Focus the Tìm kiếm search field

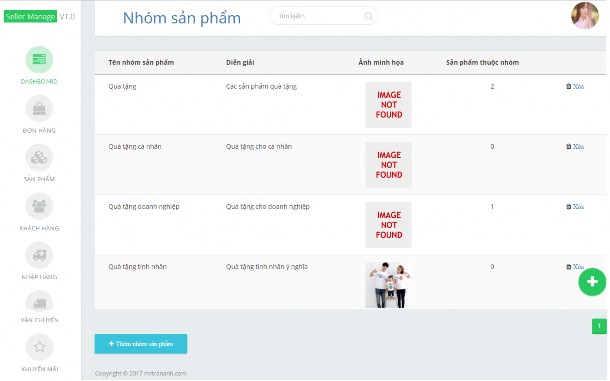[x=323, y=16]
